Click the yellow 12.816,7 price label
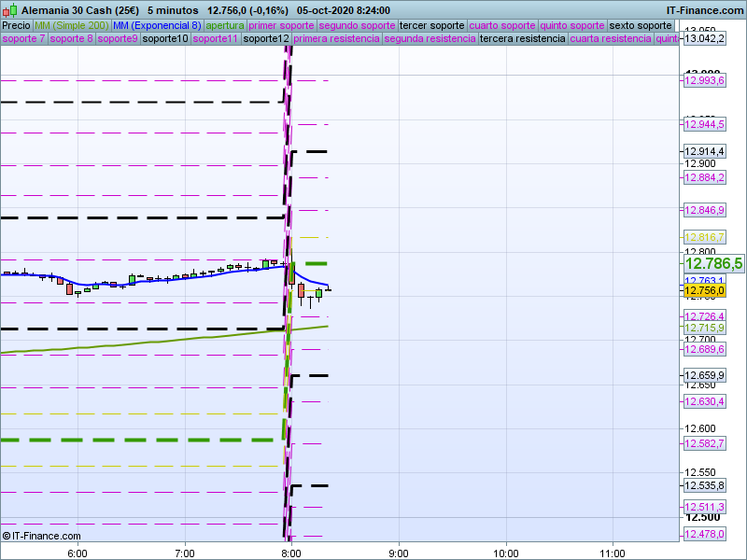The image size is (747, 560). coord(704,237)
